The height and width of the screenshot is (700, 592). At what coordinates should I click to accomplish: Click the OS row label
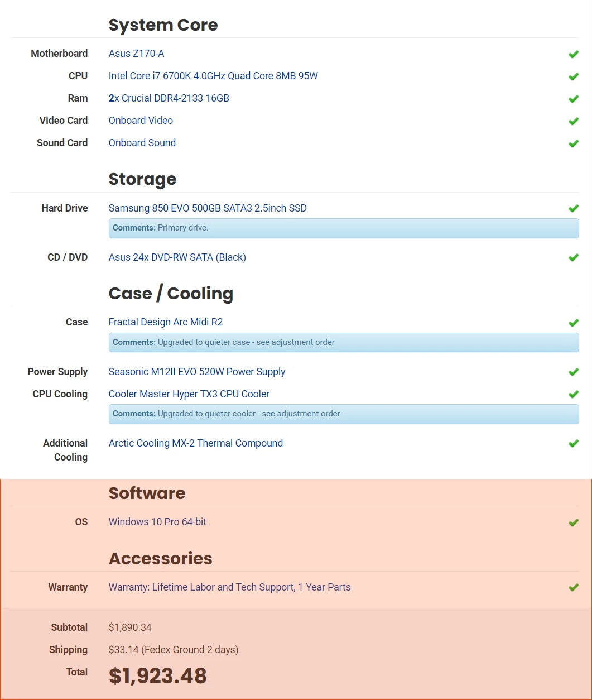click(x=81, y=522)
